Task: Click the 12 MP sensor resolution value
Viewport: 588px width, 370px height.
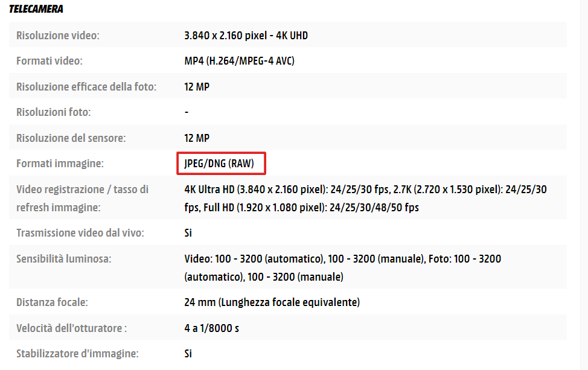Action: 197,138
